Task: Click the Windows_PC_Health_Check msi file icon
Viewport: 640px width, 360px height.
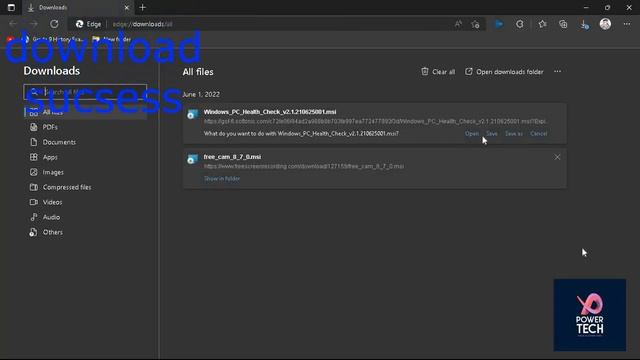Action: (x=192, y=114)
